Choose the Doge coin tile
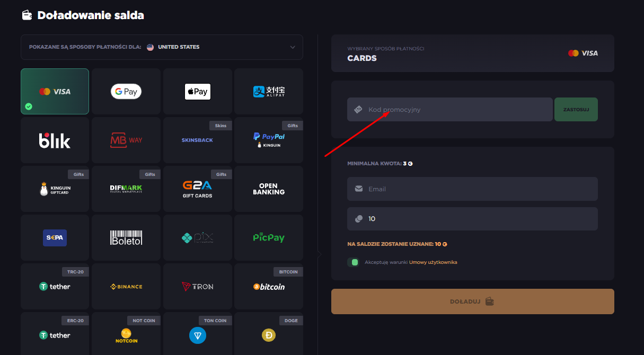644x355 pixels. click(269, 334)
